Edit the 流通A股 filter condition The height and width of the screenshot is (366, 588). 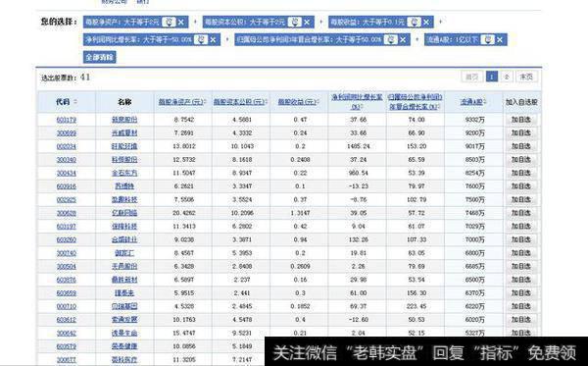[487, 39]
